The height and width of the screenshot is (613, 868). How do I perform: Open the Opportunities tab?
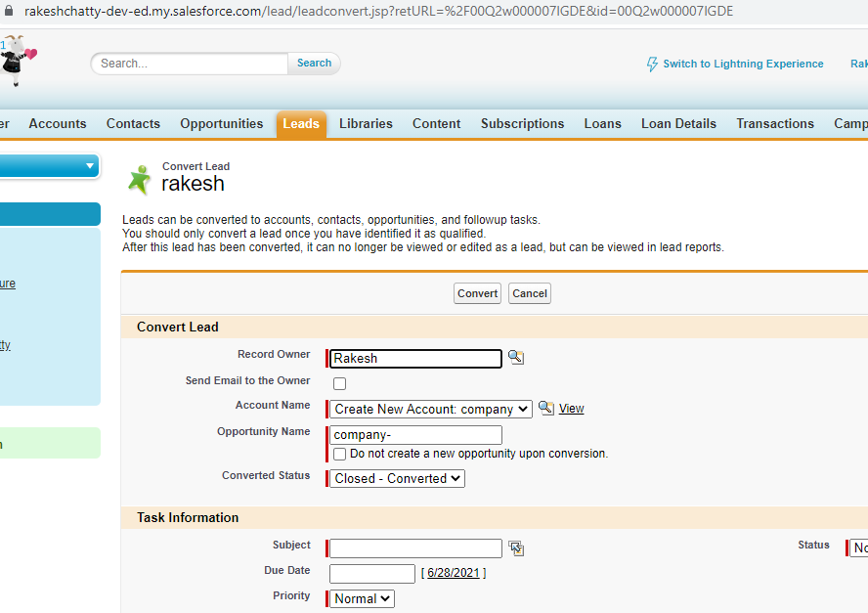click(x=222, y=123)
